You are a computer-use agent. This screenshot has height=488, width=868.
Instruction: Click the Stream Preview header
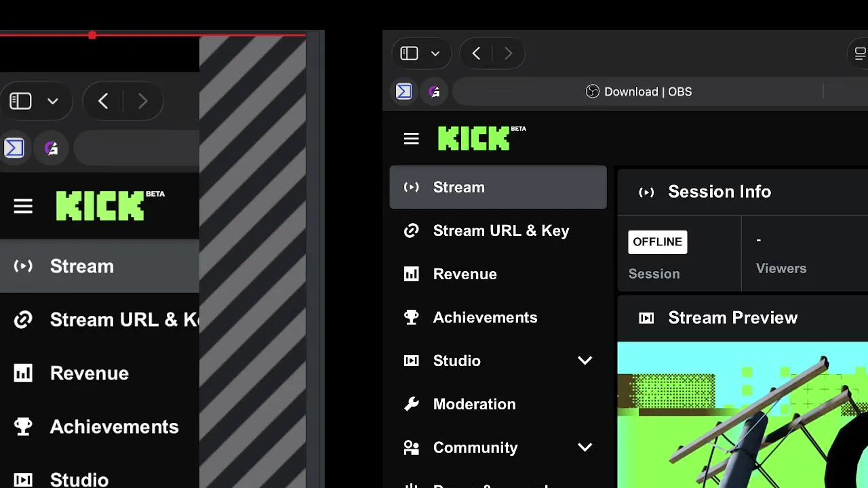coord(732,318)
